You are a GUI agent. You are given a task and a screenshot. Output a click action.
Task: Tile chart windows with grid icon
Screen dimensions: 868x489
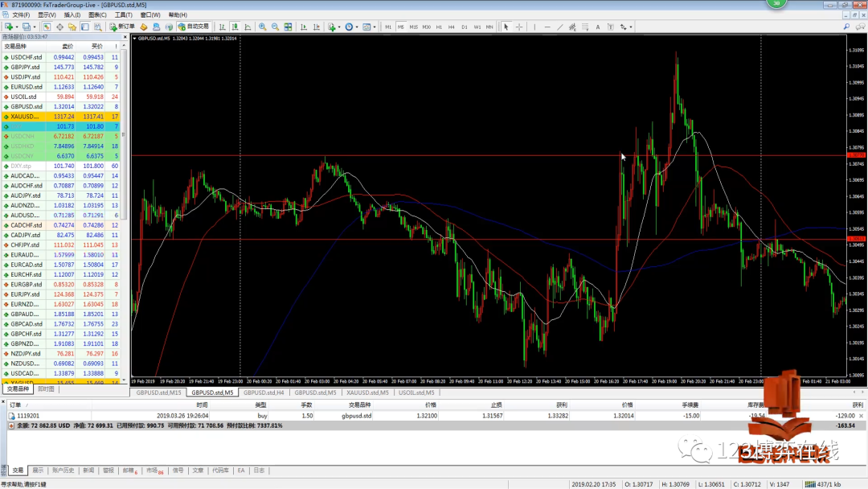(288, 27)
